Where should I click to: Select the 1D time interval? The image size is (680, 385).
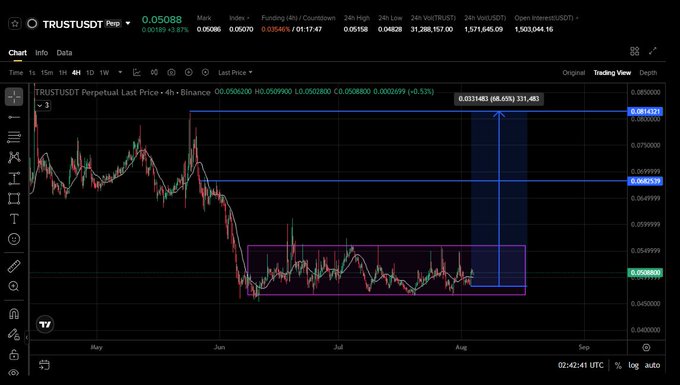tap(90, 72)
